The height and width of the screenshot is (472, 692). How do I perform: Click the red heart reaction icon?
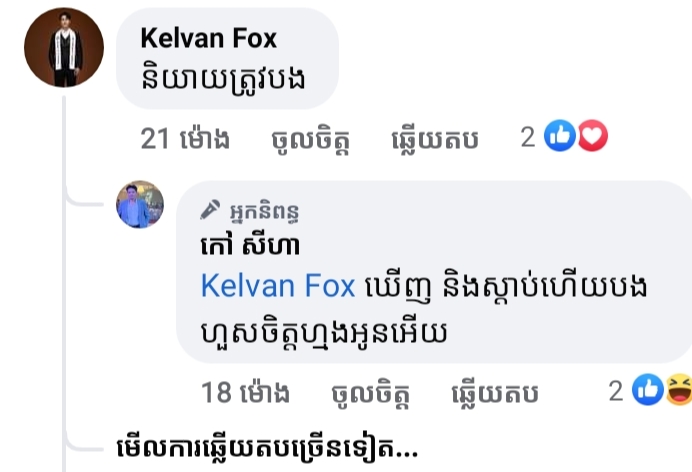pos(592,135)
